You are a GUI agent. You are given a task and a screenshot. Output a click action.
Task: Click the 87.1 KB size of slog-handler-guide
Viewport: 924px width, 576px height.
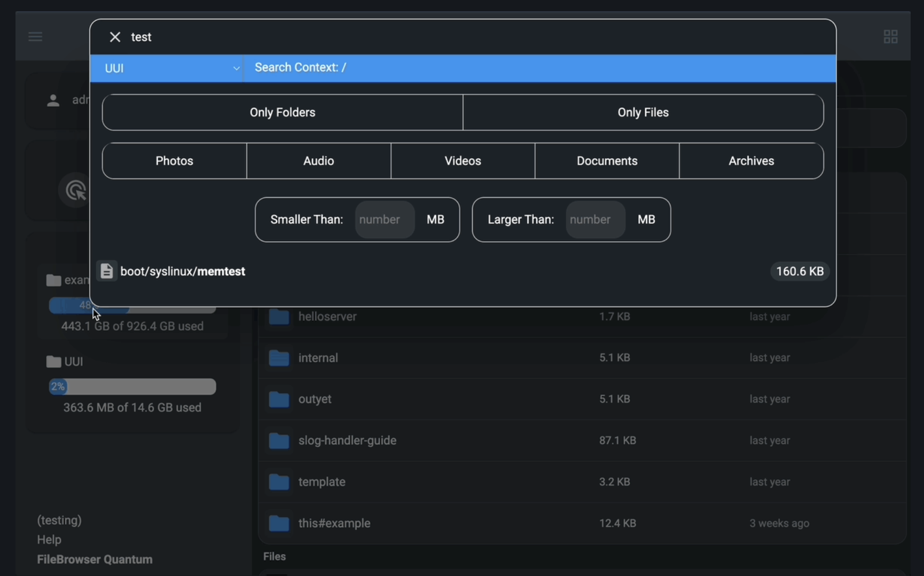click(x=617, y=440)
